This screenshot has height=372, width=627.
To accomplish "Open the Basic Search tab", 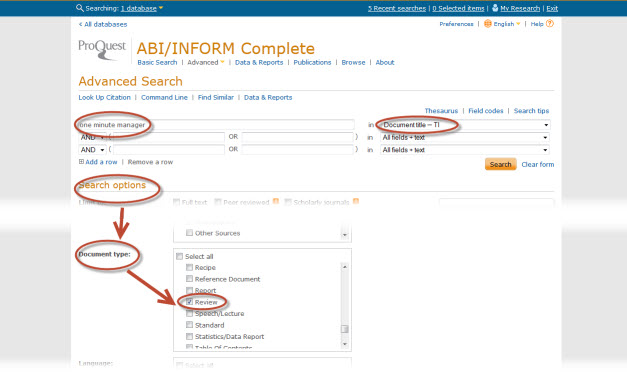I will [157, 62].
